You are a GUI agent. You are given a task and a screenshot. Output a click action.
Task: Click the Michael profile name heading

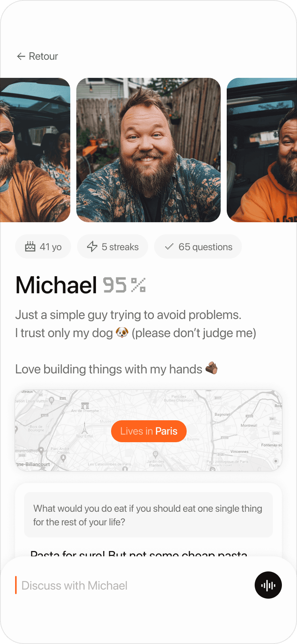pyautogui.click(x=56, y=285)
